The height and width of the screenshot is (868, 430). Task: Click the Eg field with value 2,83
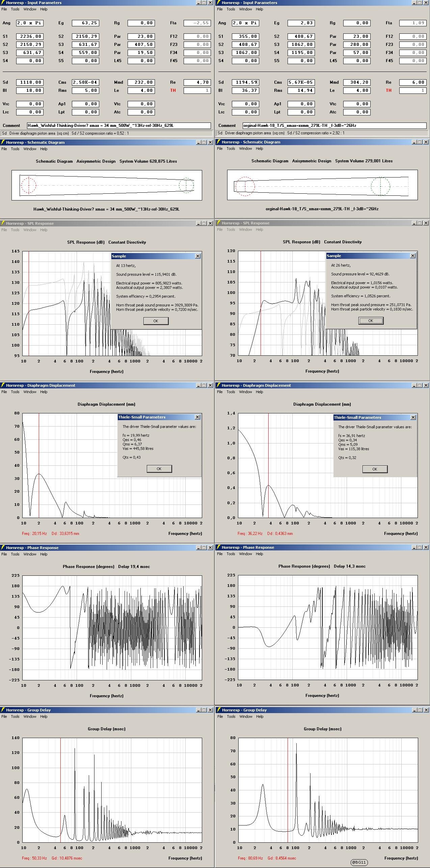(301, 23)
